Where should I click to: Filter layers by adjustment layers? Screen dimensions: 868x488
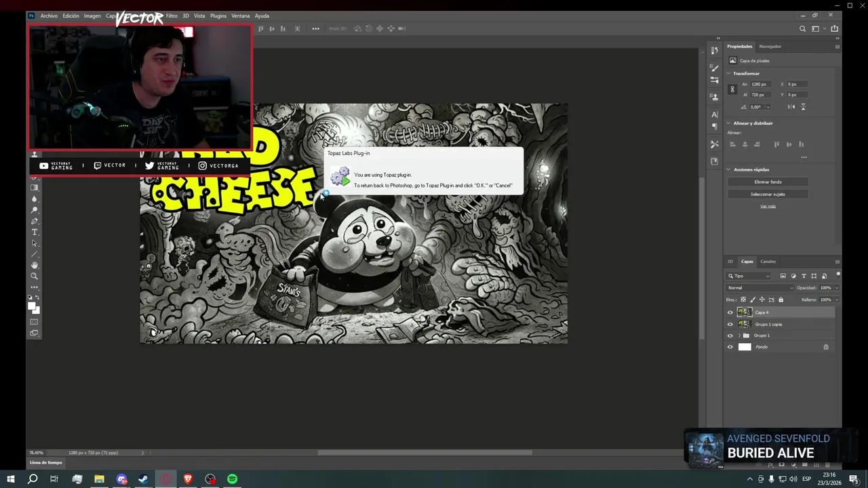(793, 276)
